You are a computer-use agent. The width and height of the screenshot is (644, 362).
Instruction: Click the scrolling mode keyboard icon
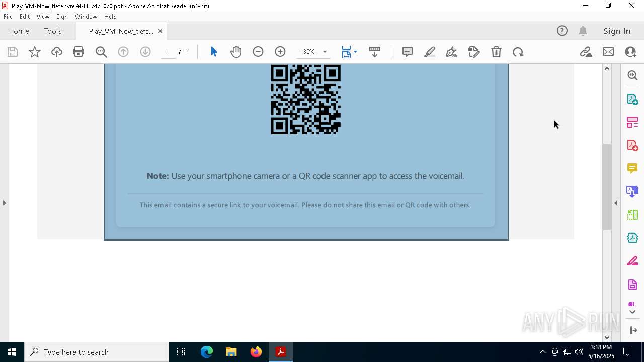point(375,52)
